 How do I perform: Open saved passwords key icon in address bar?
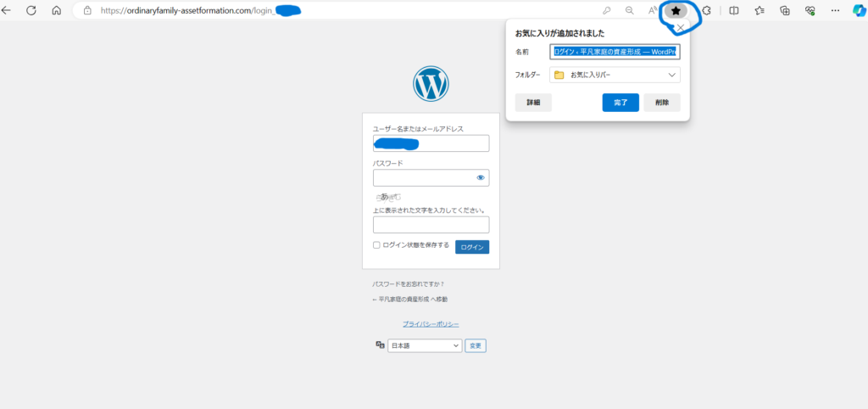click(606, 10)
